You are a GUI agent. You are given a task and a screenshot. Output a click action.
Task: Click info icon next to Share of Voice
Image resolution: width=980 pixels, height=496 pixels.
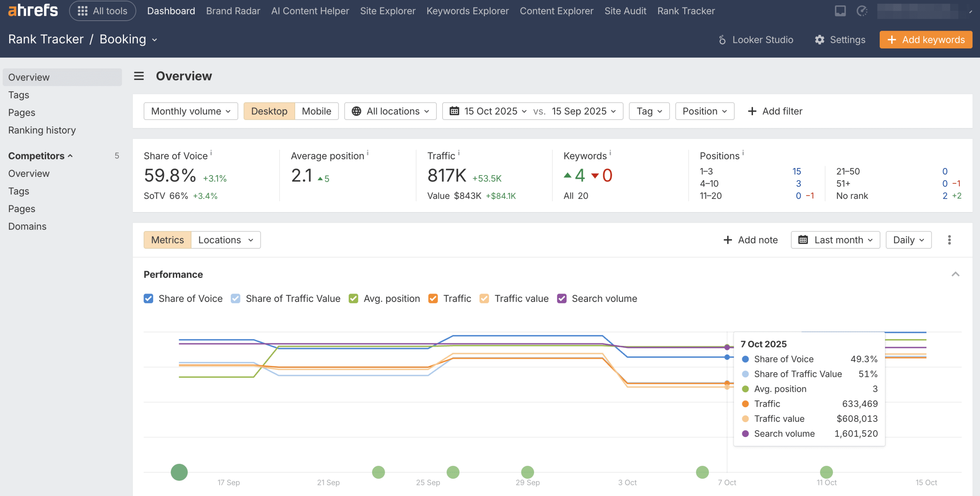[x=211, y=152]
